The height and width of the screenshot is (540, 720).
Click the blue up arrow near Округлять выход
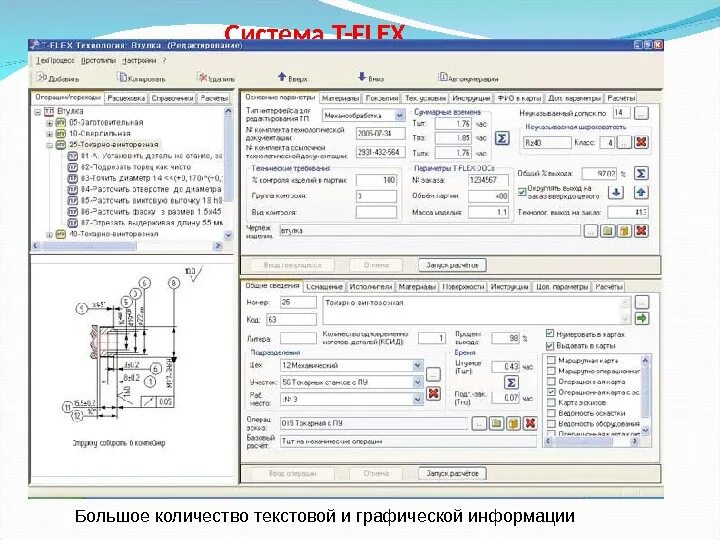click(x=641, y=192)
